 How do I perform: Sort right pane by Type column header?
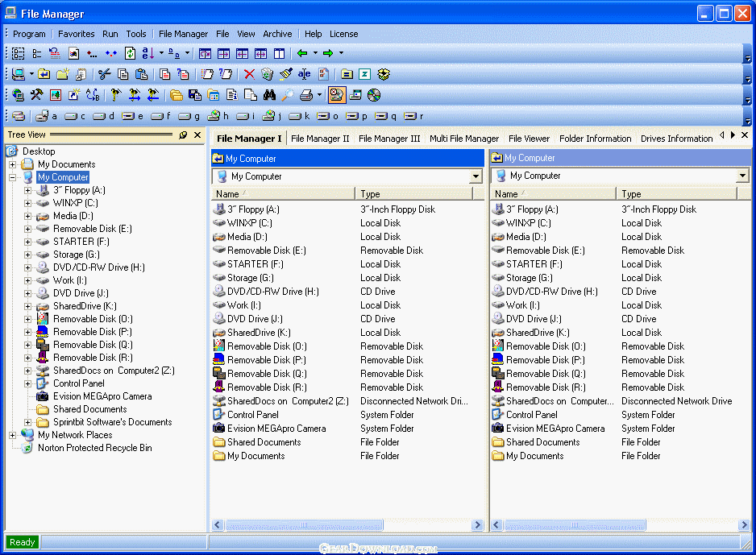(677, 193)
